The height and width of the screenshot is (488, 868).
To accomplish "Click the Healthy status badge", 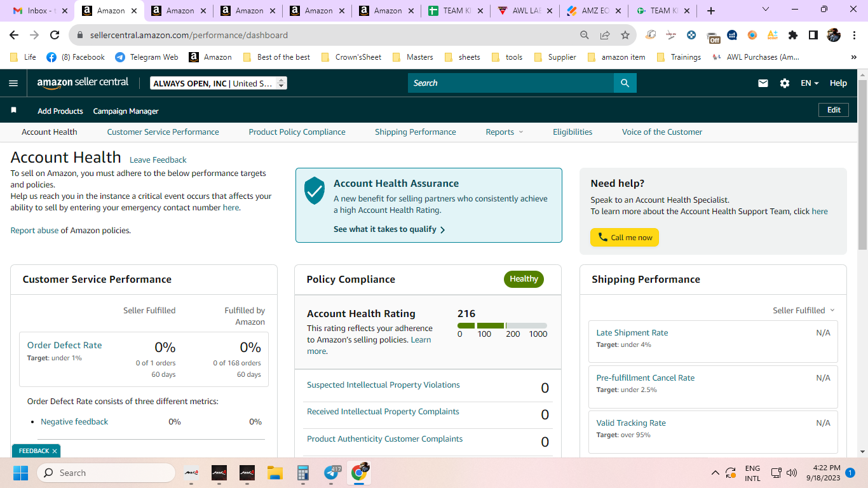I will point(524,279).
